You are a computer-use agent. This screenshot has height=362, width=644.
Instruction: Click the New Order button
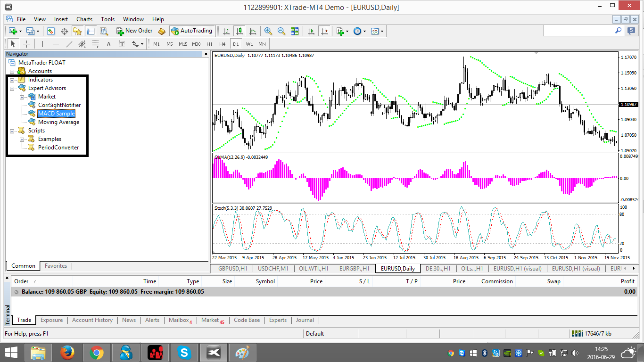point(135,31)
